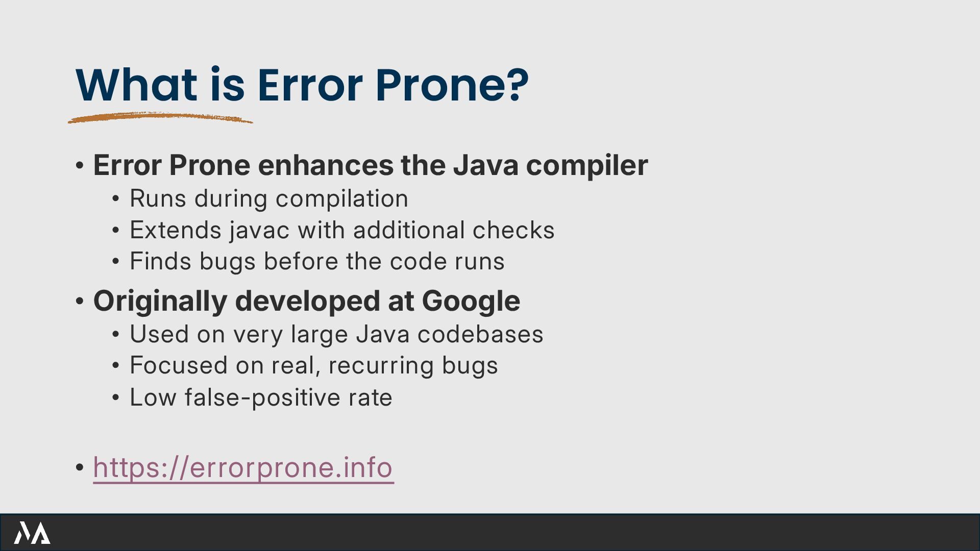Click the word "Prone?" in the title
Image resolution: width=980 pixels, height=551 pixels.
click(452, 85)
